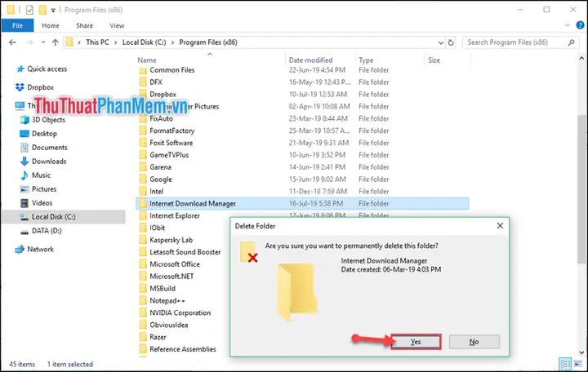Viewport: 588px width, 372px height.
Task: Expand address bar history dropdown
Action: (441, 42)
